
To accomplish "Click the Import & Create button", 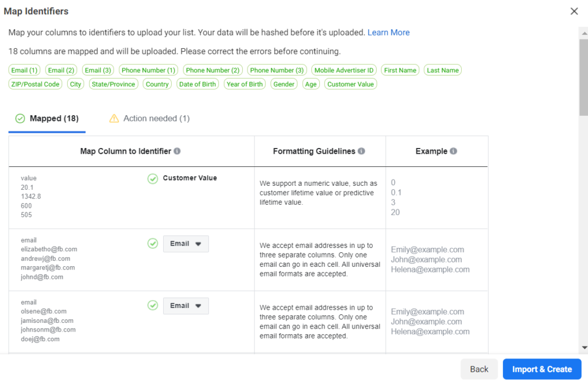I will pyautogui.click(x=541, y=369).
